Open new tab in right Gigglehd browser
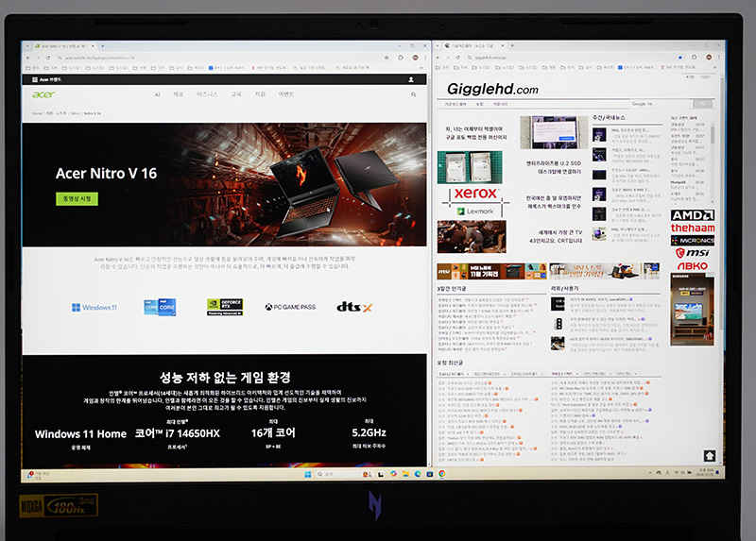The height and width of the screenshot is (541, 756). pos(512,45)
